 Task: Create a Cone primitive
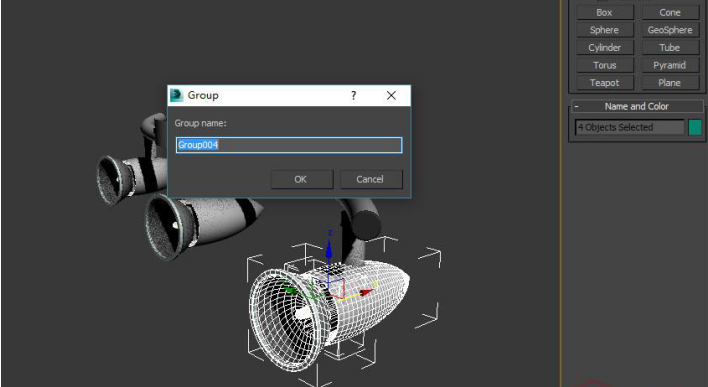tap(670, 13)
